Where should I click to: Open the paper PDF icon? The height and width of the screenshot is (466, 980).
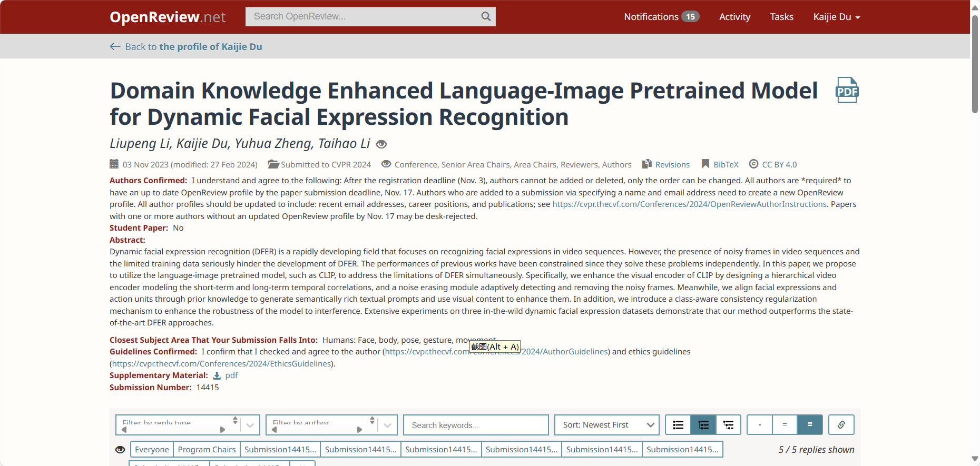coord(847,91)
